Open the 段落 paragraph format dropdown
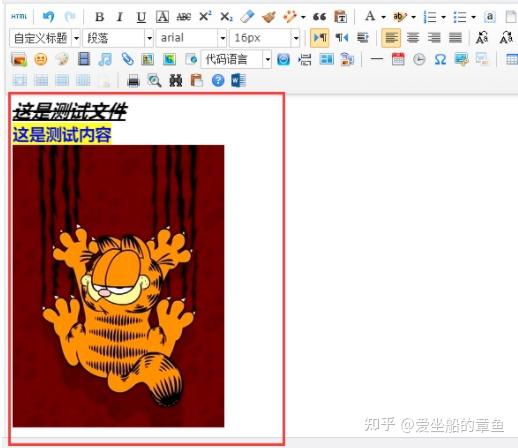The width and height of the screenshot is (518, 448). click(x=118, y=38)
